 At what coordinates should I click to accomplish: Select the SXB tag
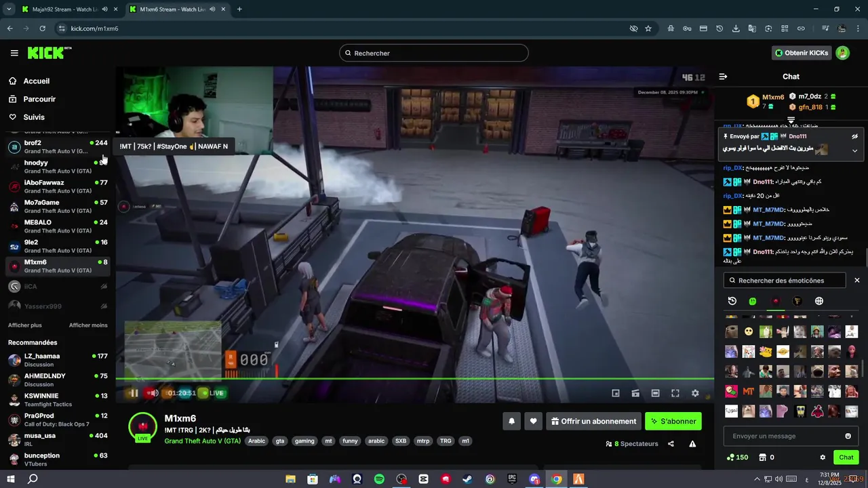(401, 441)
